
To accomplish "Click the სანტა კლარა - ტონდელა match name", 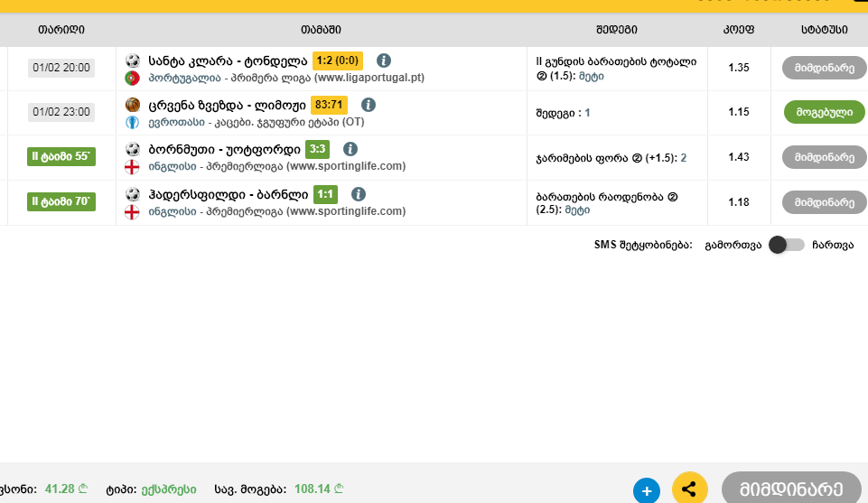I will pos(228,61).
